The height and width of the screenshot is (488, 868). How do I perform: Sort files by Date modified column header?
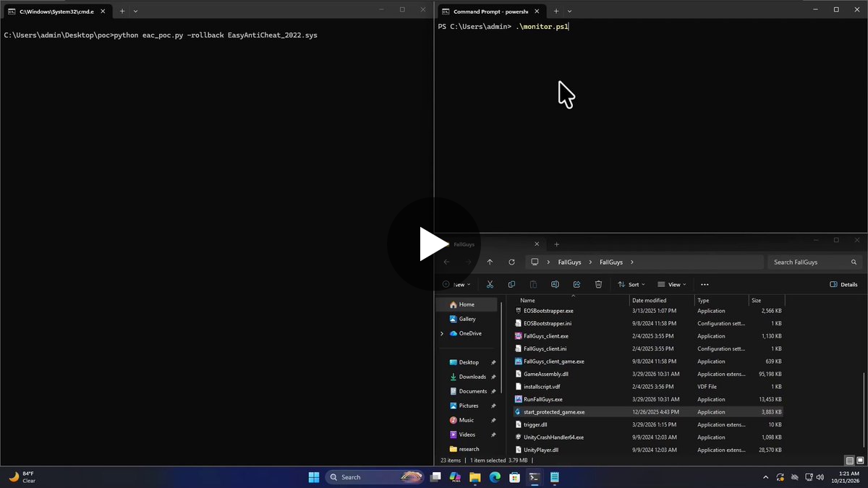649,300
